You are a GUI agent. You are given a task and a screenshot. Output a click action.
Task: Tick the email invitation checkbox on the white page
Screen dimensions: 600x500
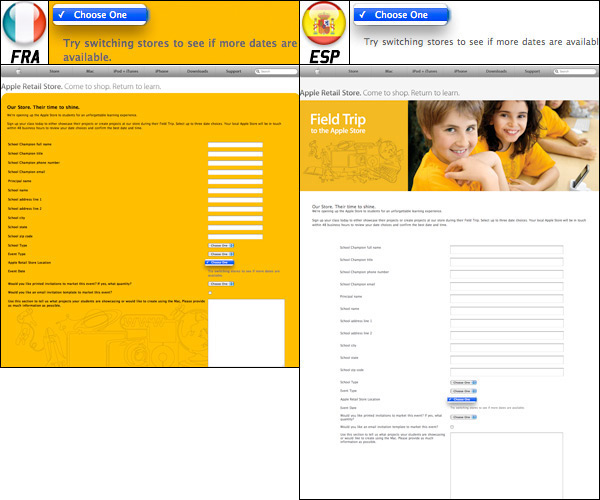pos(452,427)
